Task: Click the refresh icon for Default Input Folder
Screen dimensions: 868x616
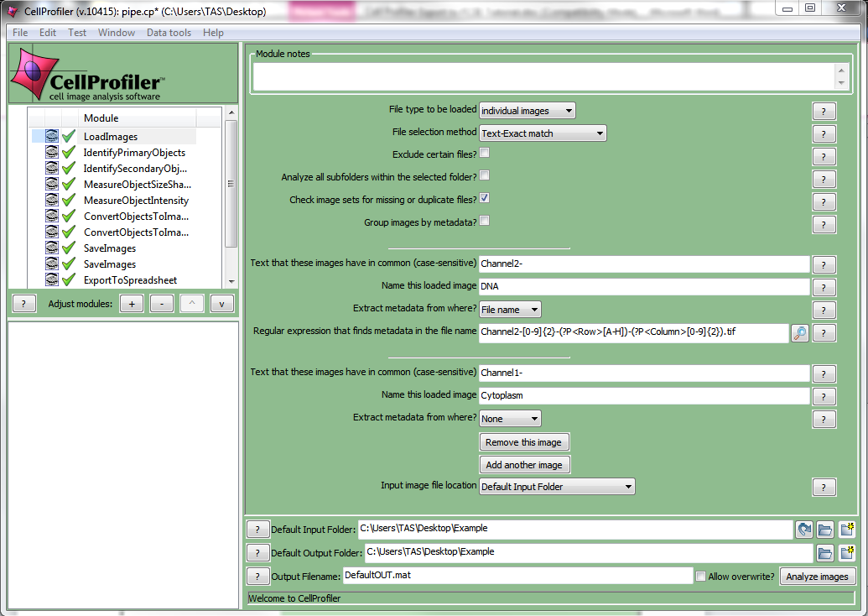Action: point(803,530)
